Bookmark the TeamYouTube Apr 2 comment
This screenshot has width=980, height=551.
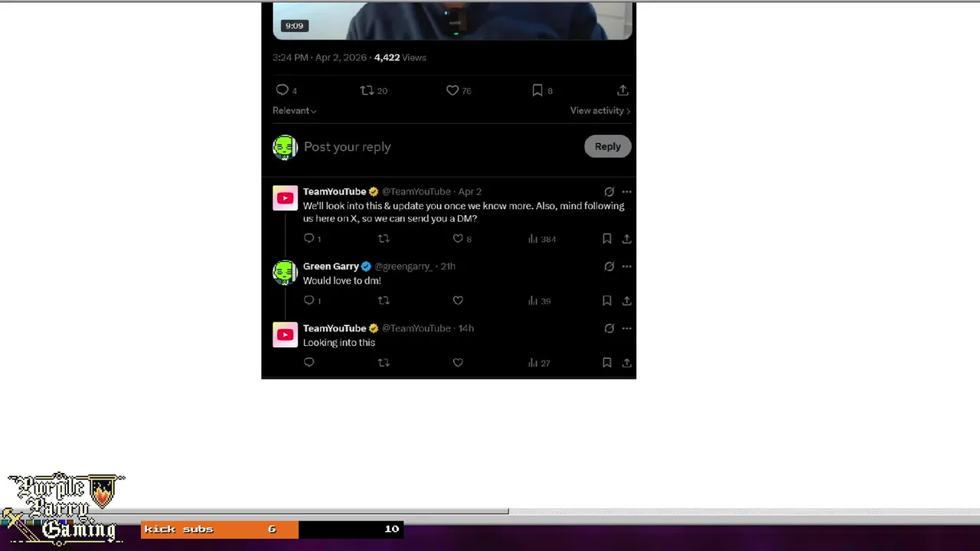click(x=606, y=239)
